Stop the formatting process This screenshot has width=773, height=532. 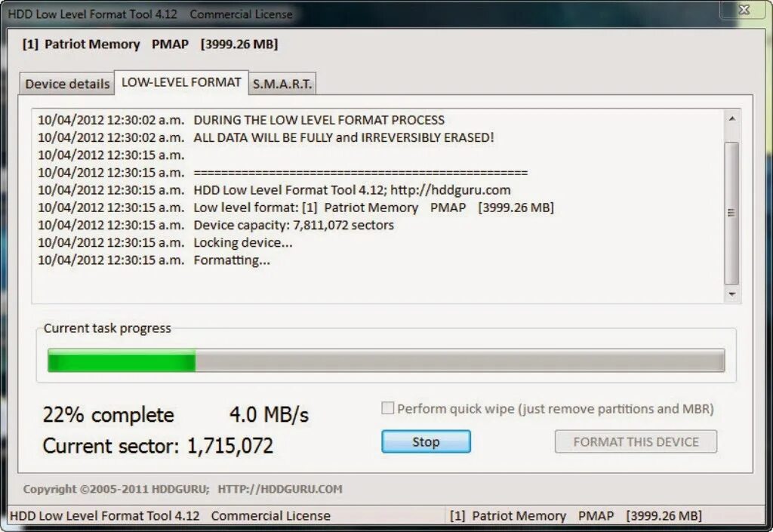point(426,441)
